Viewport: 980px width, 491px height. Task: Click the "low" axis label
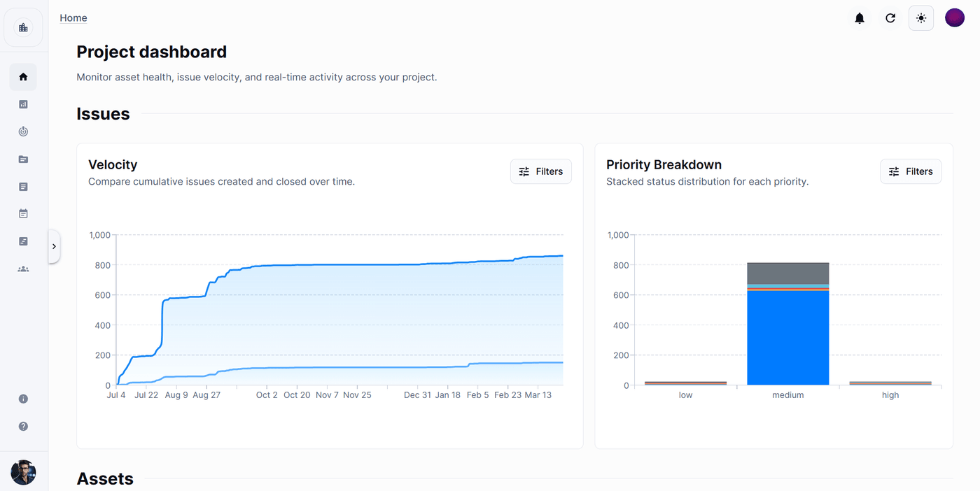coord(685,395)
